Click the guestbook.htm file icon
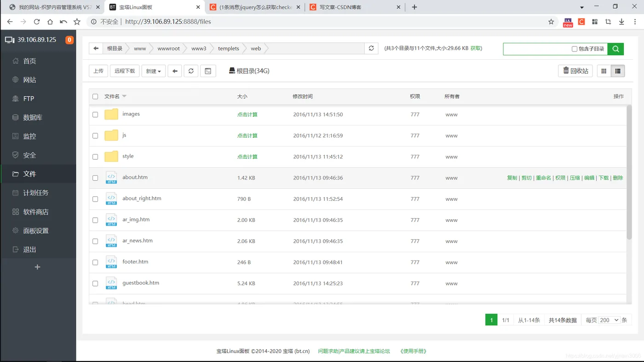644x362 pixels. [111, 283]
